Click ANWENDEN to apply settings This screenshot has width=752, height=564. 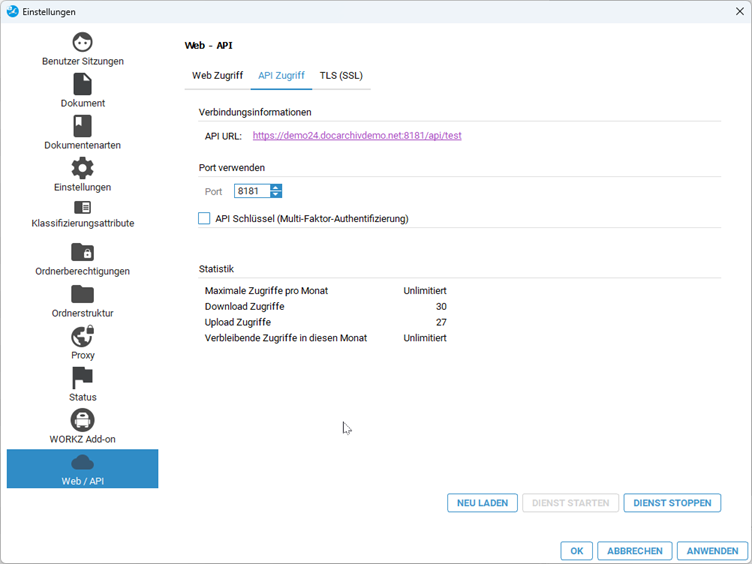[713, 551]
